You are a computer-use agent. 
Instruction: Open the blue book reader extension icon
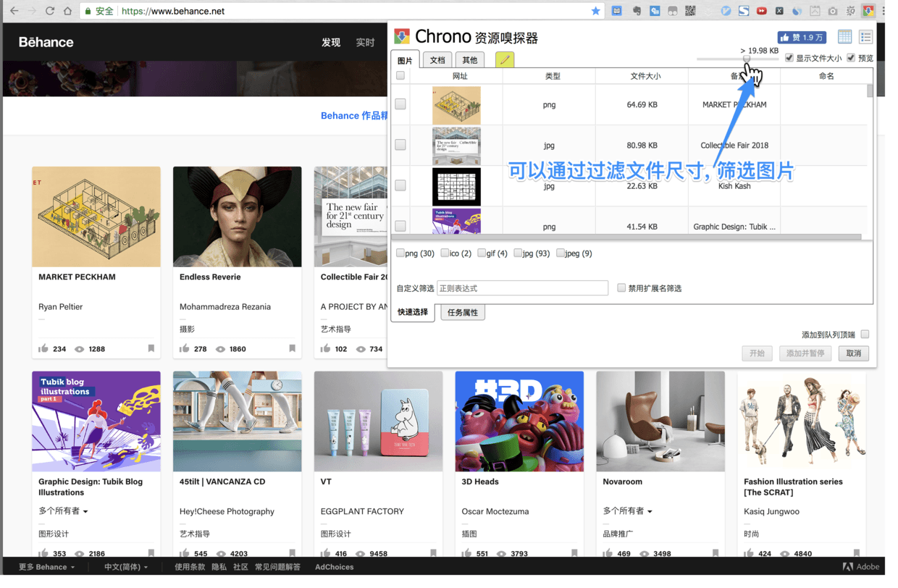coord(616,11)
